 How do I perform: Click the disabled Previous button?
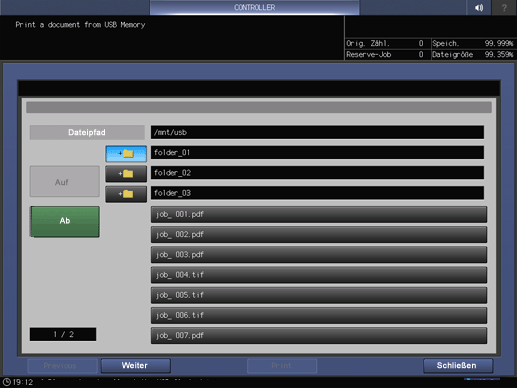62,366
